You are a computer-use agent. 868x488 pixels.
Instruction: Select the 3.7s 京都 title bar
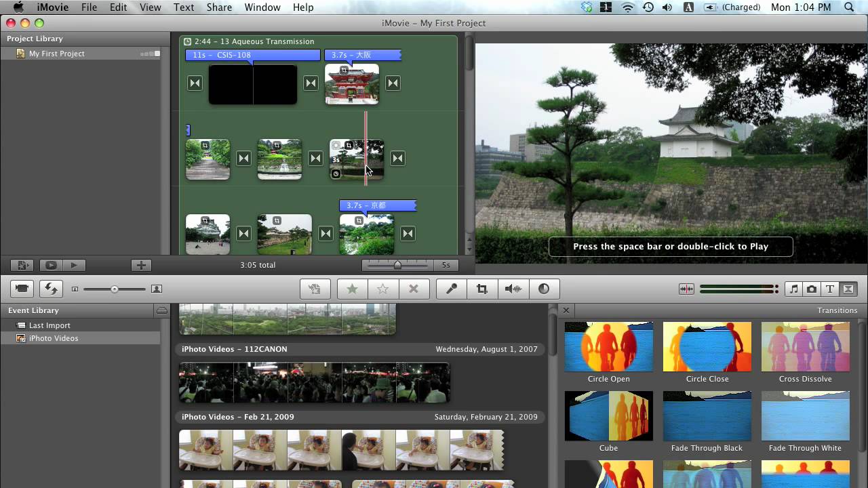[x=378, y=205]
